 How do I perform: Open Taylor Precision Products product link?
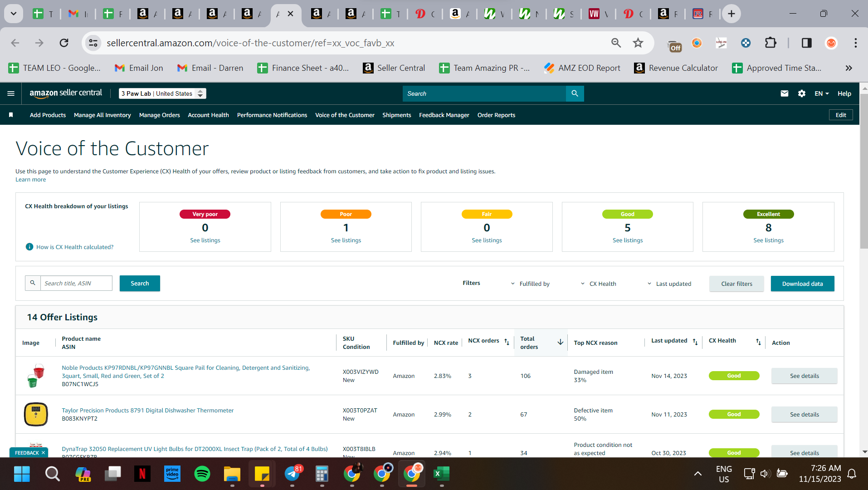(147, 410)
